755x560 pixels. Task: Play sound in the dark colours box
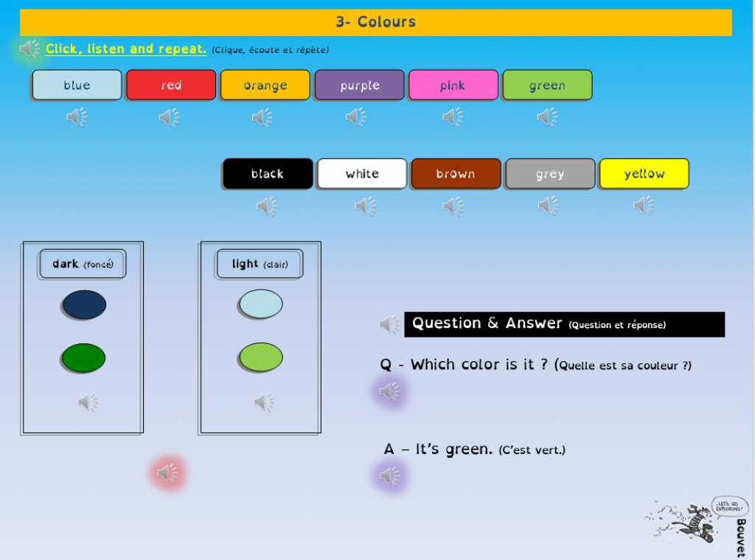[x=88, y=402]
